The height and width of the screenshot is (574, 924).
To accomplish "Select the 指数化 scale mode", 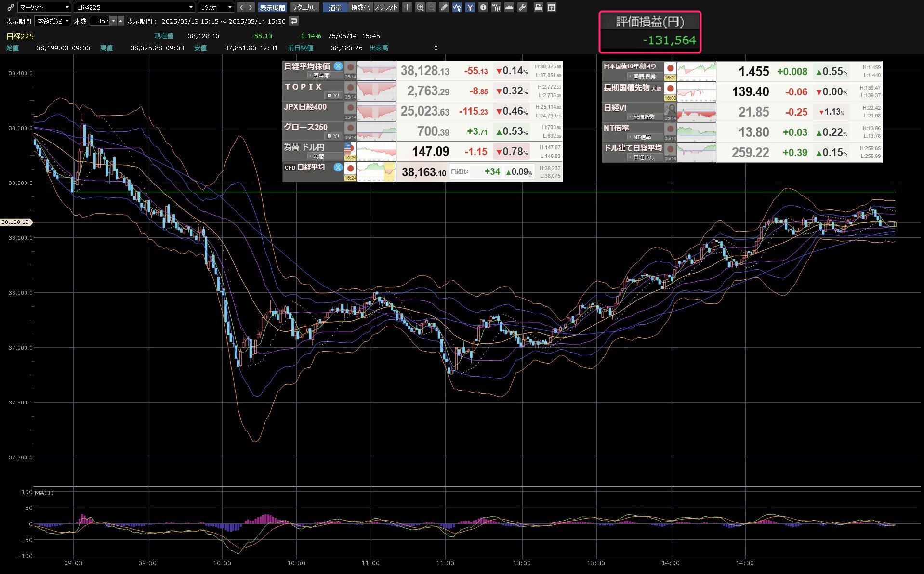I will point(360,7).
